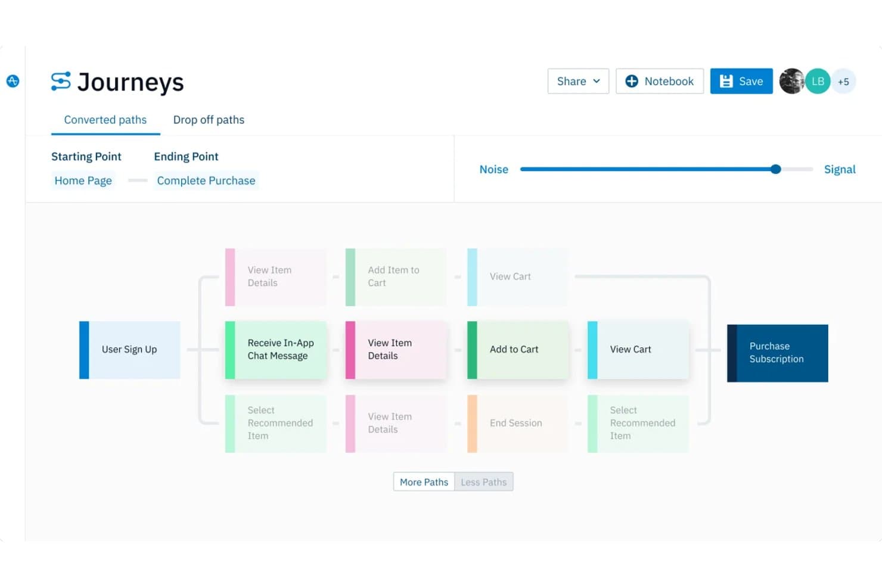The image size is (882, 588).
Task: Click the LB user avatar
Action: pyautogui.click(x=818, y=81)
